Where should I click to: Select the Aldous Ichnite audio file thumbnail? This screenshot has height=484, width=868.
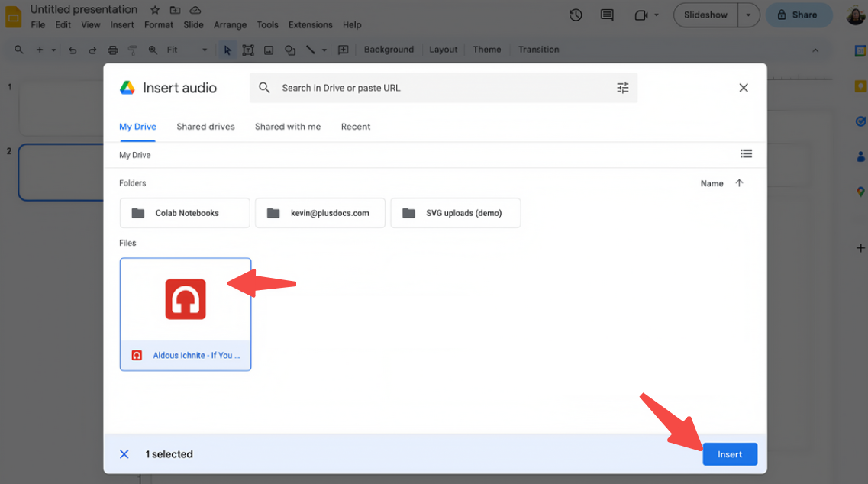[185, 299]
